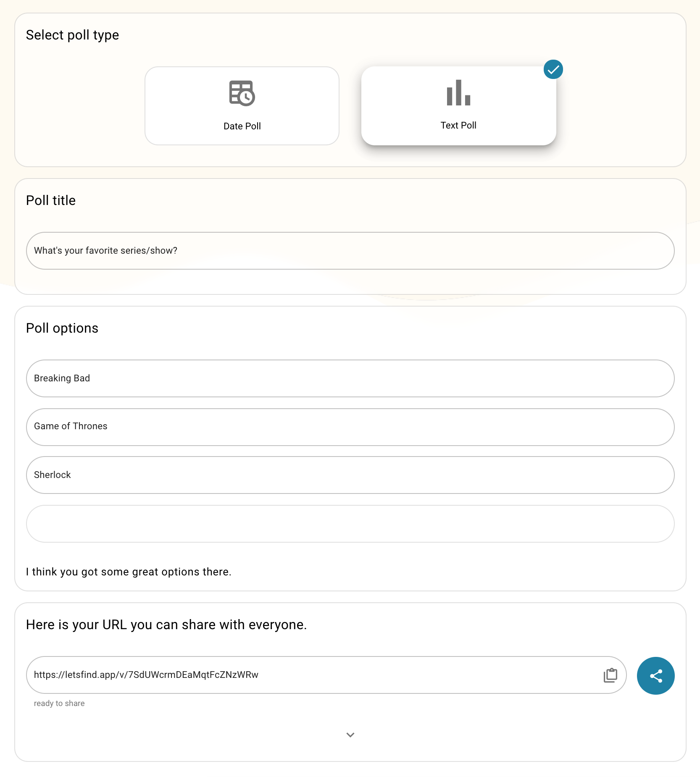Expand more options with the down chevron
The height and width of the screenshot is (777, 700).
coord(350,735)
